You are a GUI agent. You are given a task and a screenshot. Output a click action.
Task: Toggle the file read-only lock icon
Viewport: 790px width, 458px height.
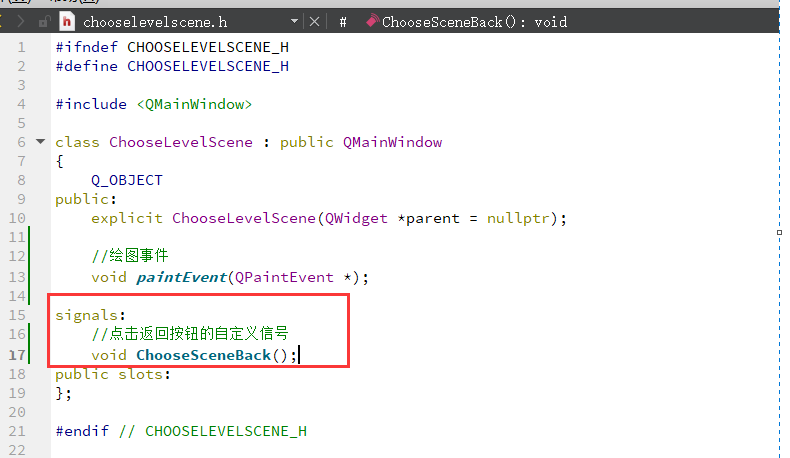tap(44, 22)
